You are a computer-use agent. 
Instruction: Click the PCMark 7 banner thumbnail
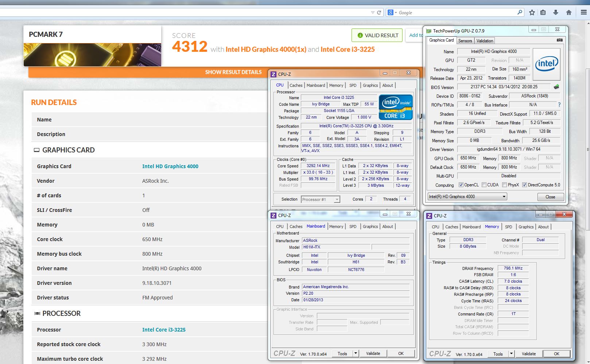click(x=92, y=55)
